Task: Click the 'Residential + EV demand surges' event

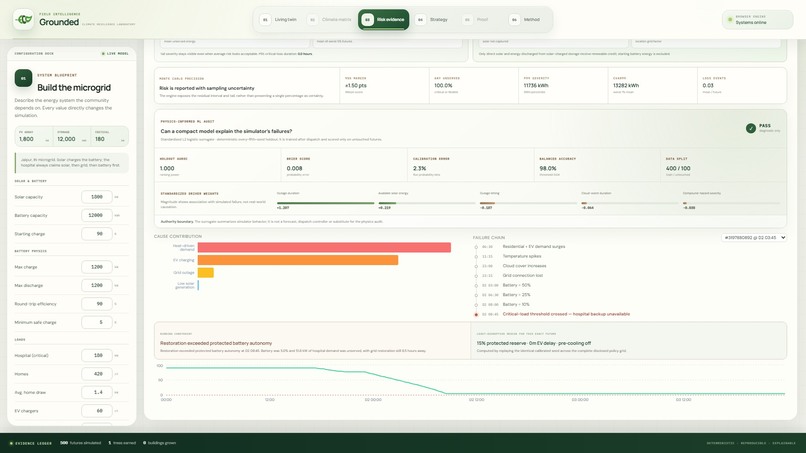Action: [534, 247]
